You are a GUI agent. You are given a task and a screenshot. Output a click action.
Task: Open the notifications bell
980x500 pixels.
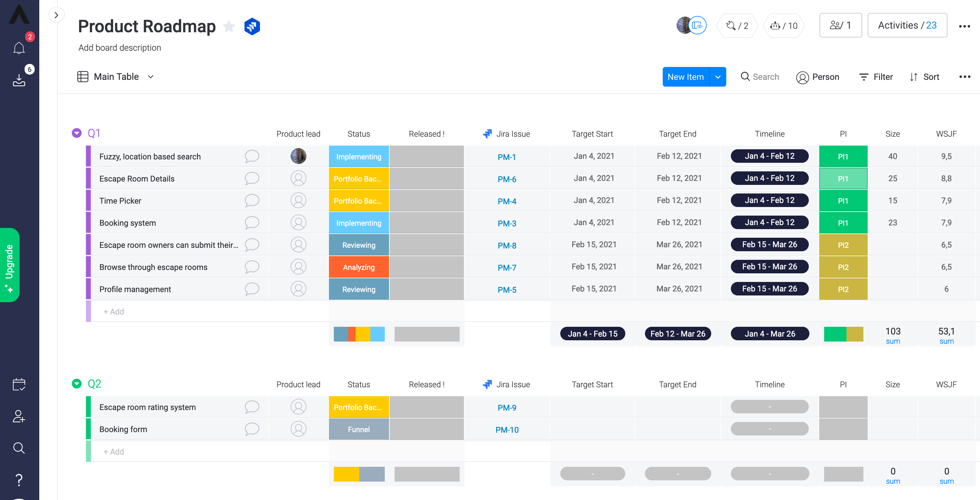coord(19,48)
